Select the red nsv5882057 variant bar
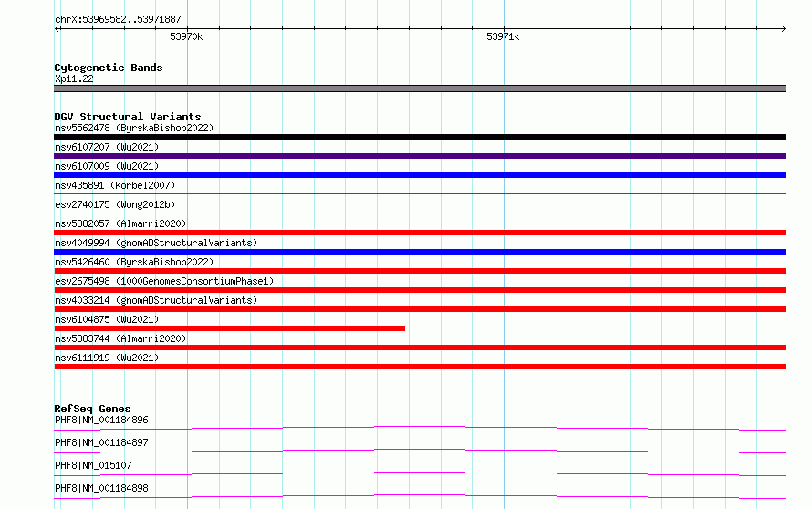Screen dimensions: 812x509 coord(420,233)
